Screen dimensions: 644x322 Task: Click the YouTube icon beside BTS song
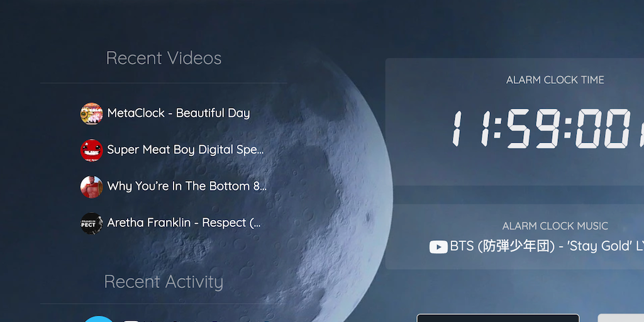(438, 247)
